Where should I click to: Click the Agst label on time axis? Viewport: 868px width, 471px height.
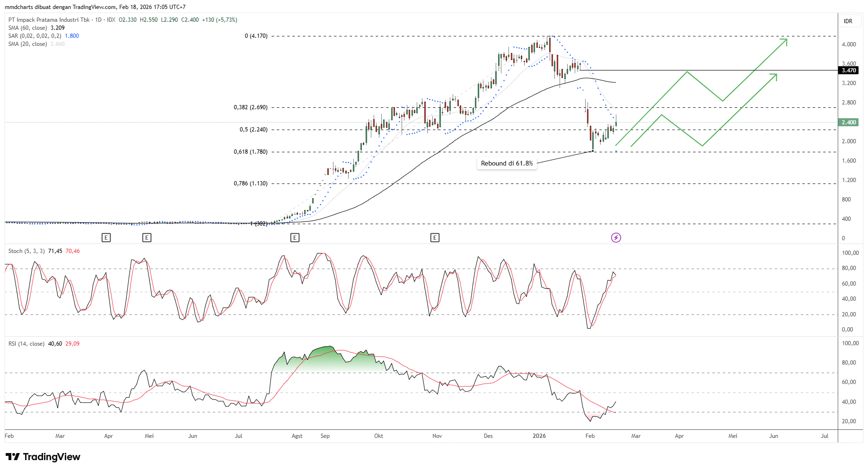[297, 436]
